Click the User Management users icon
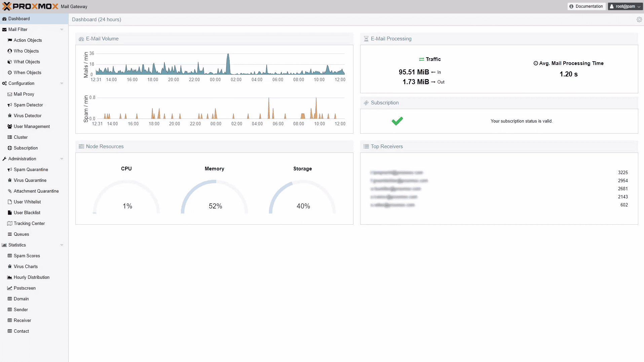644x362 pixels. click(10, 126)
